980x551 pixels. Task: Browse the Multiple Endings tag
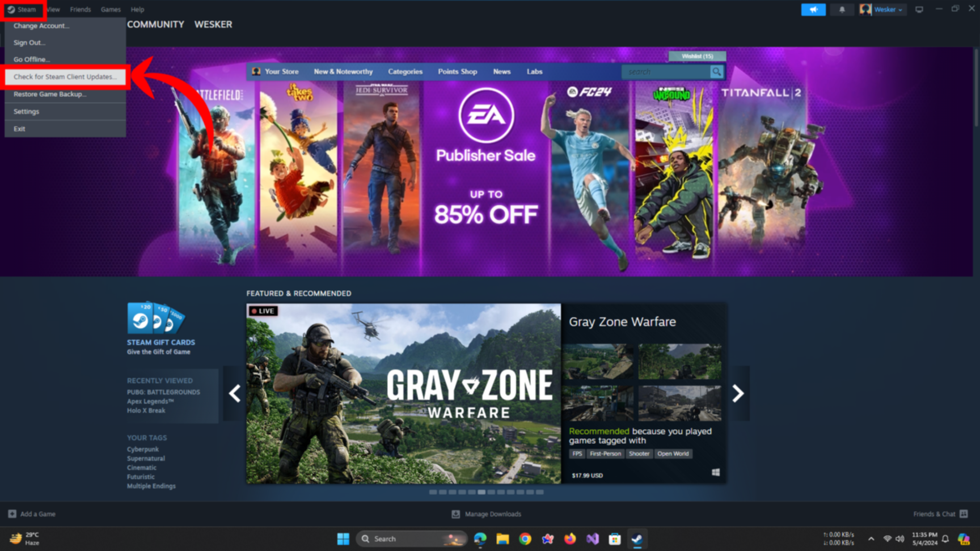151,486
